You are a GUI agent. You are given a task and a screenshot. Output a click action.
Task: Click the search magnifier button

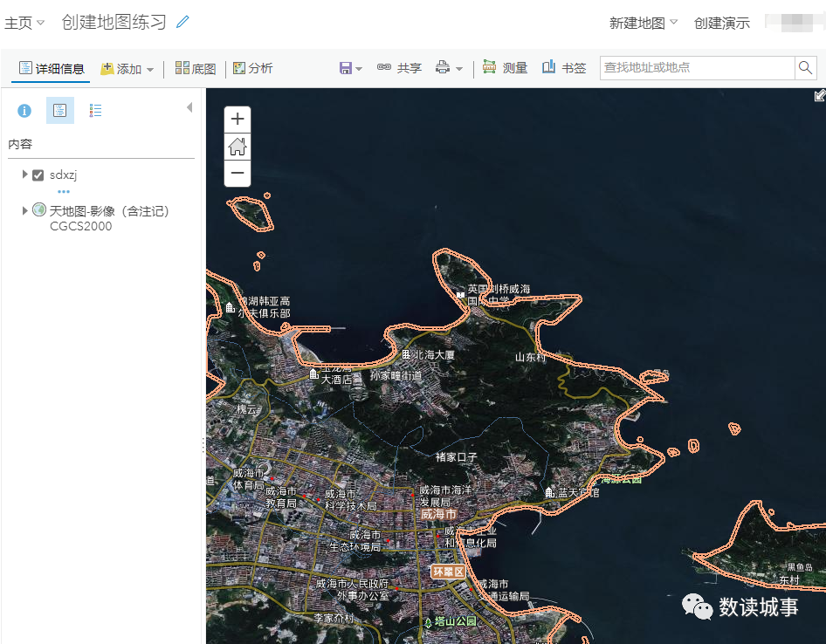click(805, 68)
